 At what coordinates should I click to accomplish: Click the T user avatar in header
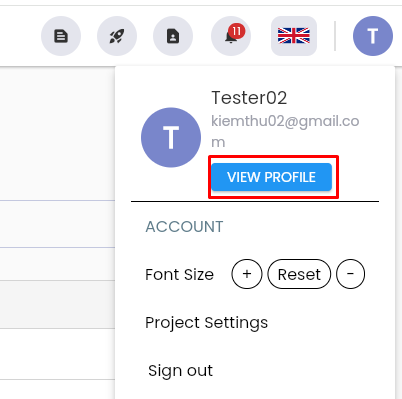373,36
